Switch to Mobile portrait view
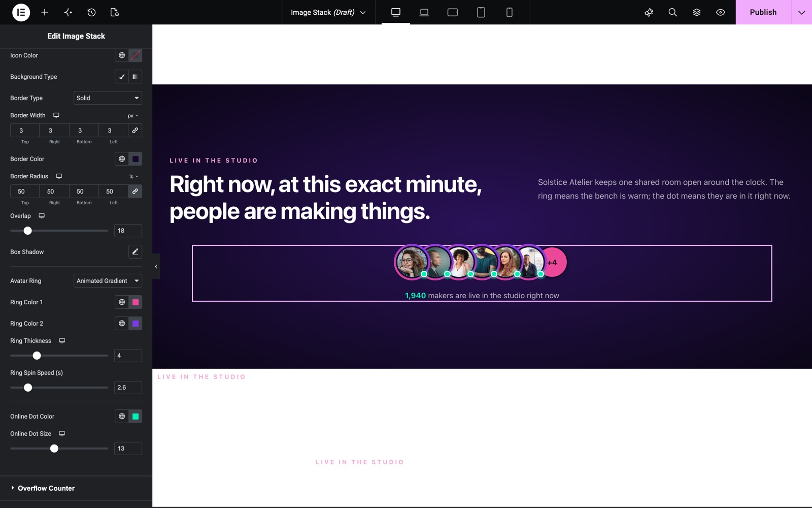 (x=510, y=12)
